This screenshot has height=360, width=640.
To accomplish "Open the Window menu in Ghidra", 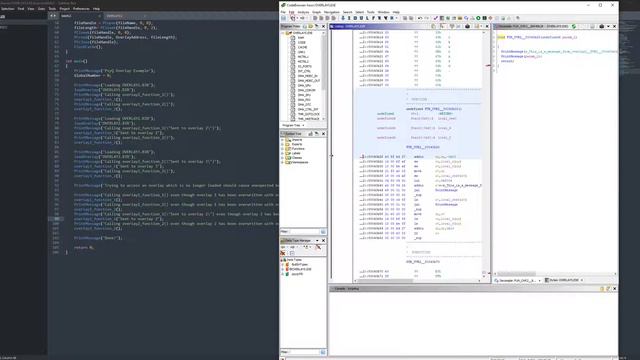I will click(383, 12).
